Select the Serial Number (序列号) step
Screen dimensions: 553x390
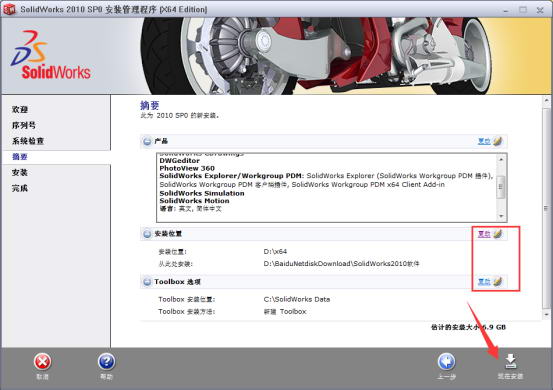tap(24, 125)
